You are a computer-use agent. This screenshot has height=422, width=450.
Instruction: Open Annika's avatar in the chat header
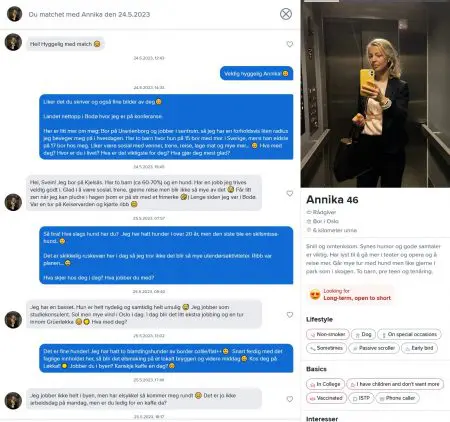(x=14, y=14)
